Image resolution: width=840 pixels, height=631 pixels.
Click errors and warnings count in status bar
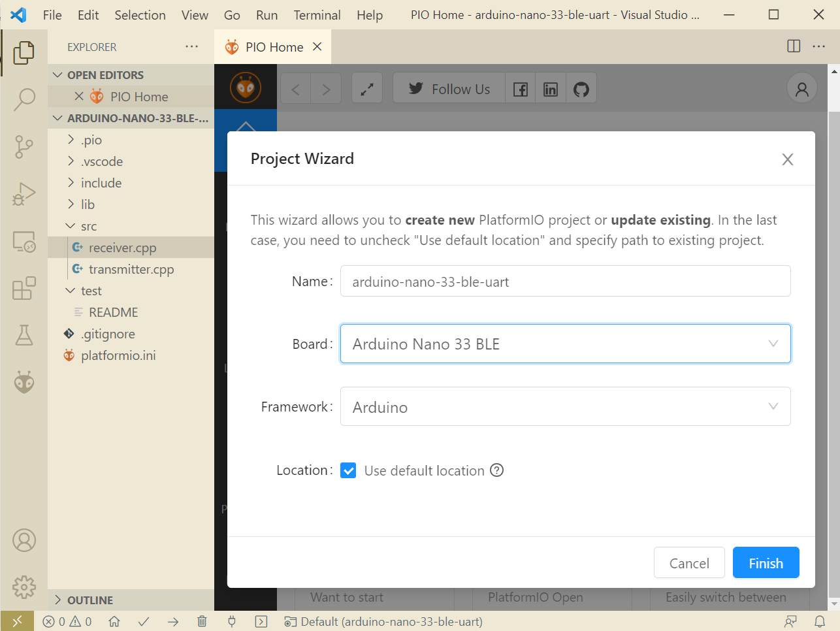[67, 621]
